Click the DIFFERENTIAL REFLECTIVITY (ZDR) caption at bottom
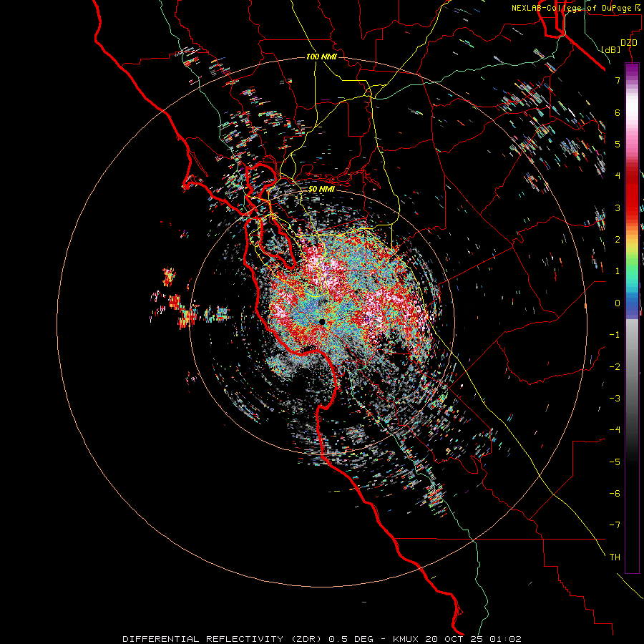The image size is (644, 644). [x=322, y=639]
